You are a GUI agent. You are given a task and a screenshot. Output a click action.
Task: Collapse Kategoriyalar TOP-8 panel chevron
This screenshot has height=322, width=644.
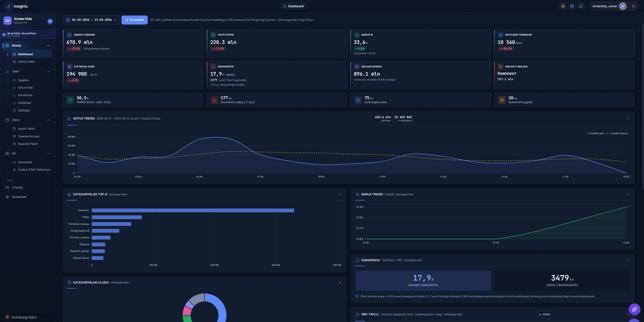point(340,194)
